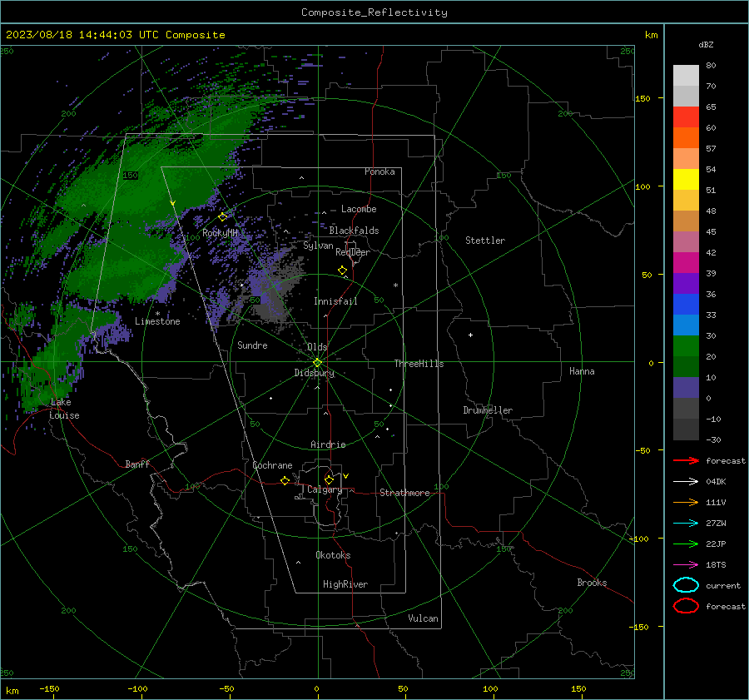Click the red 'forecast' ellipse icon

pos(686,606)
